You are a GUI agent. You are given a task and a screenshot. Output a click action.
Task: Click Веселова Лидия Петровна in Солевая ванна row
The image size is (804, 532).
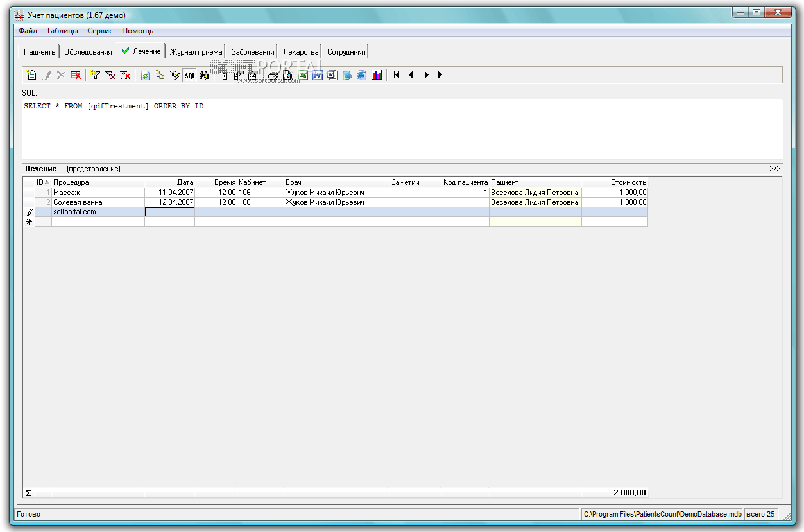point(536,202)
